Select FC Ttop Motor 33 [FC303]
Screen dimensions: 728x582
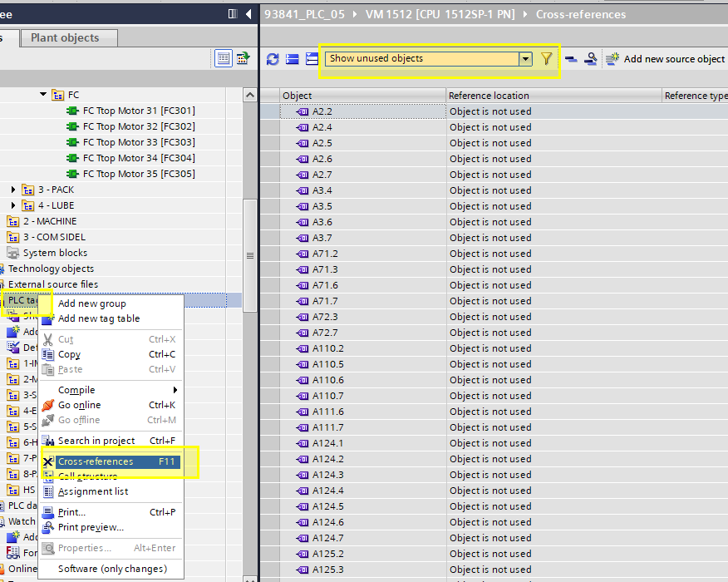pyautogui.click(x=139, y=142)
